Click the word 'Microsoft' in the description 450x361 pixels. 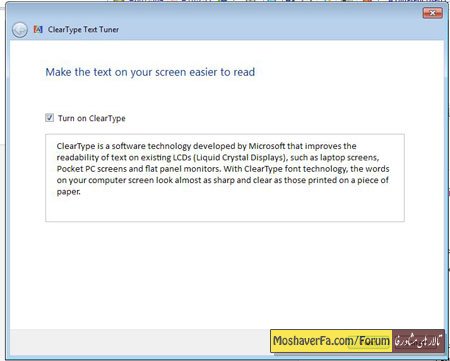click(x=267, y=146)
